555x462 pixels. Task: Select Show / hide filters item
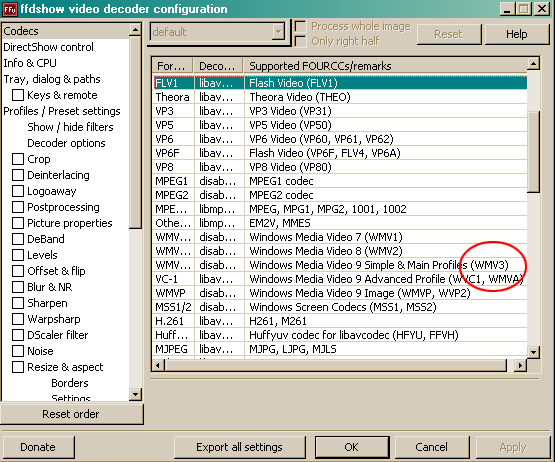tap(70, 127)
